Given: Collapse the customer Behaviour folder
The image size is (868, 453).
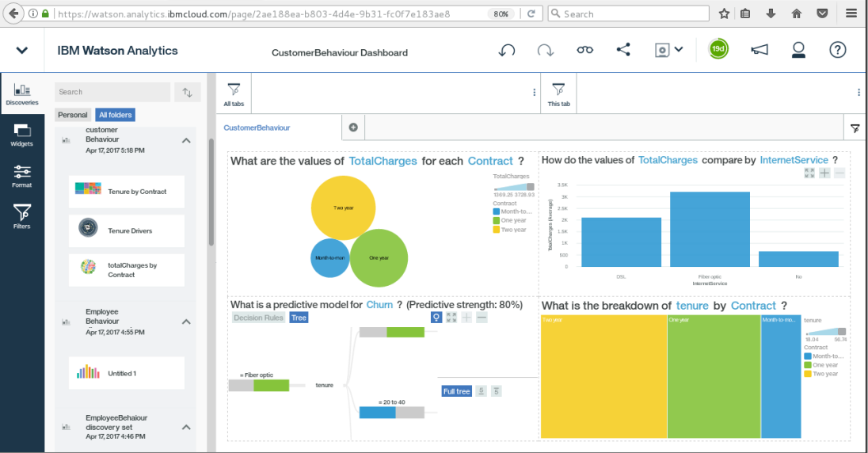Looking at the screenshot, I should (187, 141).
